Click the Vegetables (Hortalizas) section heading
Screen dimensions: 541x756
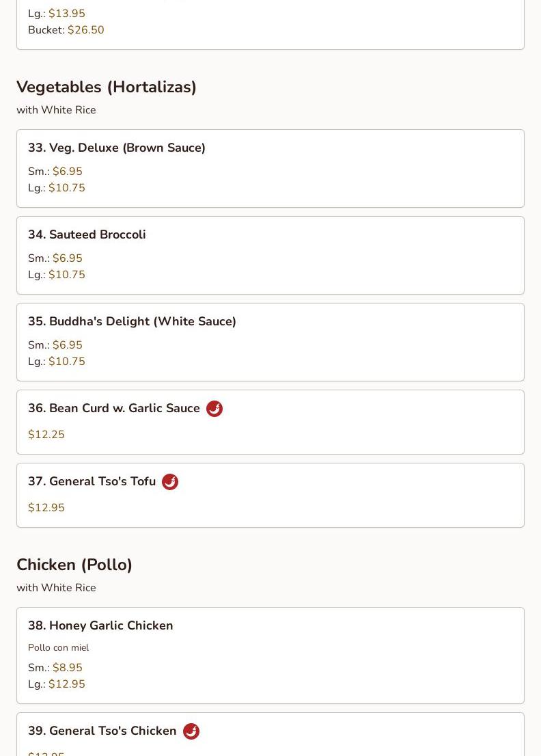coord(107,87)
